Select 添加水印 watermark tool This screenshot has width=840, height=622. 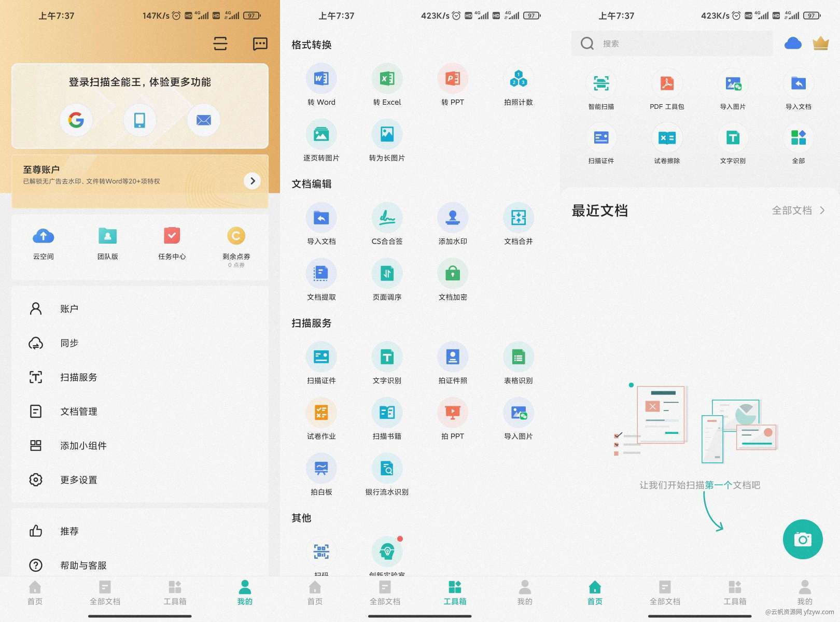click(x=453, y=224)
